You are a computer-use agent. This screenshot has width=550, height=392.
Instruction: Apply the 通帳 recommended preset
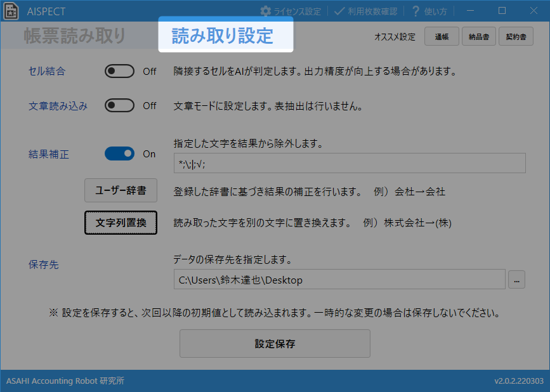click(x=442, y=37)
